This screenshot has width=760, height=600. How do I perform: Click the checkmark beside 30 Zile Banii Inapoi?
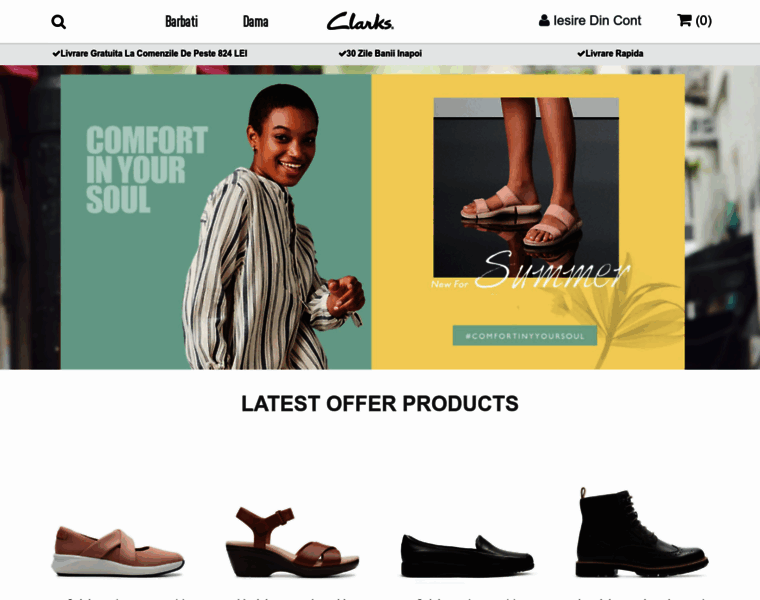(342, 53)
